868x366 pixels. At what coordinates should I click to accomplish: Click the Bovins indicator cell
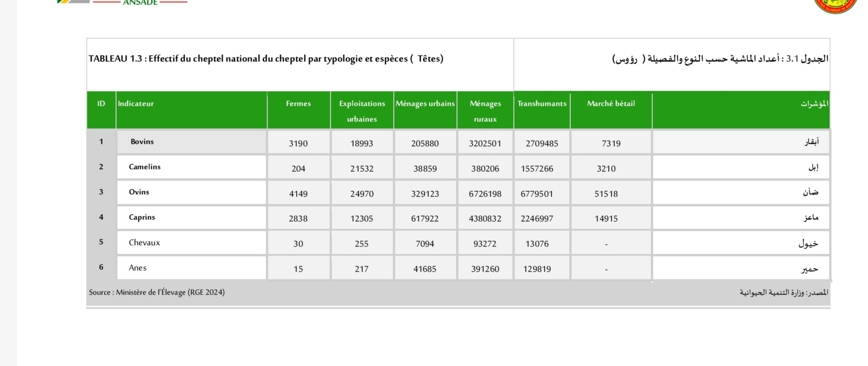[x=192, y=142]
